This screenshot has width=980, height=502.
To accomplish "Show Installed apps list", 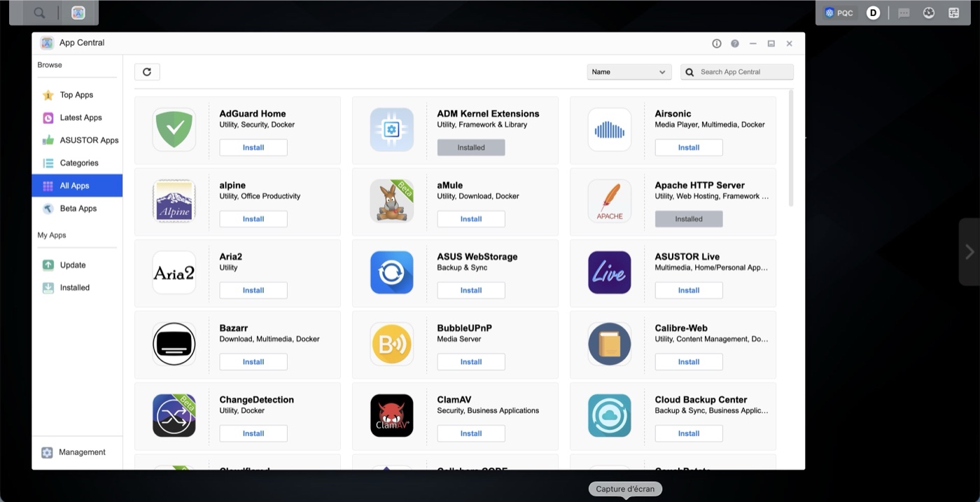I will point(77,288).
